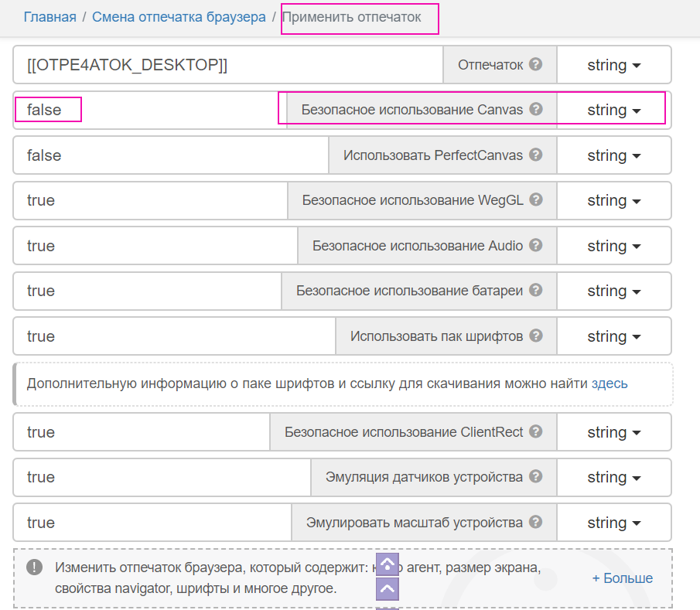Expand string dropdown for Эмуляция датчиков устройства
Viewport: 700px width, 610px height.
614,477
